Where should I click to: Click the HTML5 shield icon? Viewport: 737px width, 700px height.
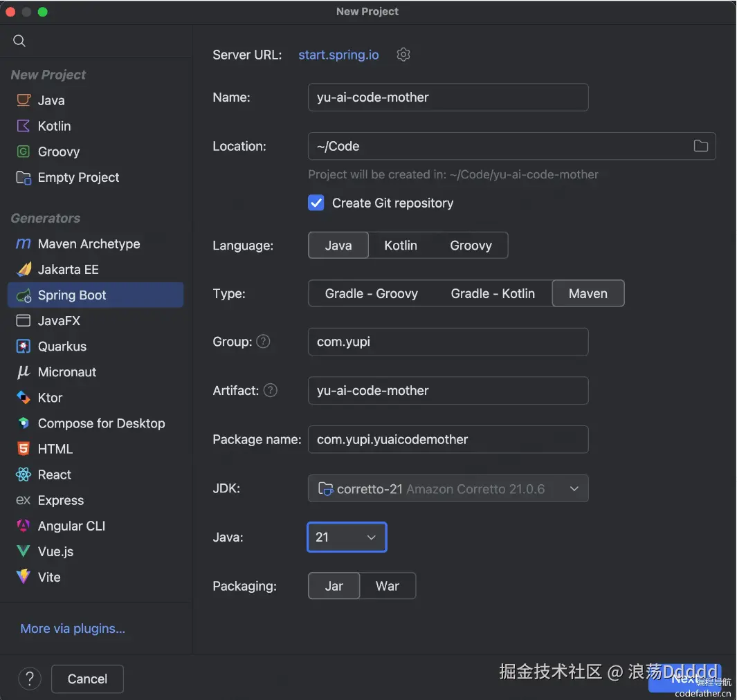[24, 449]
